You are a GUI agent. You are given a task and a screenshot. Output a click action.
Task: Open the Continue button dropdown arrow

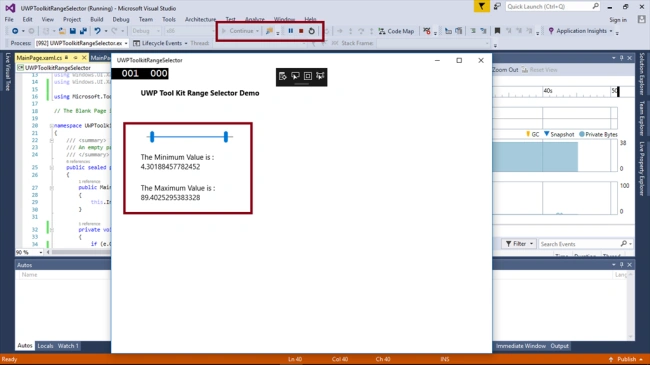tap(257, 31)
